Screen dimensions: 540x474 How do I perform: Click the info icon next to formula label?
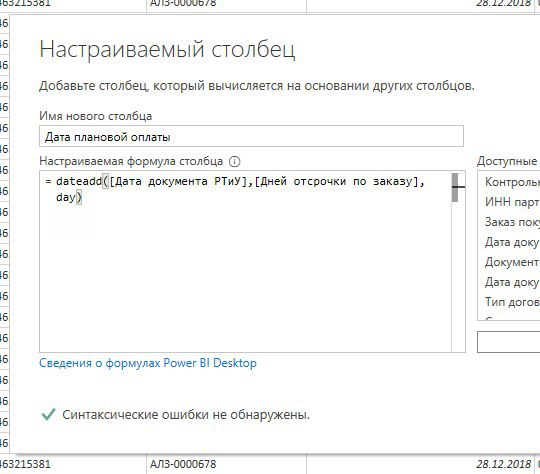tap(235, 162)
